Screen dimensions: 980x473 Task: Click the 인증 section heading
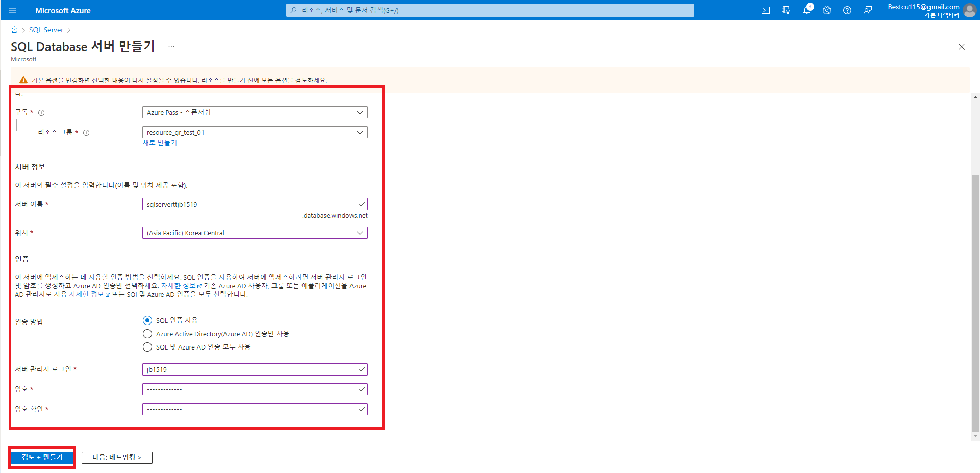22,259
